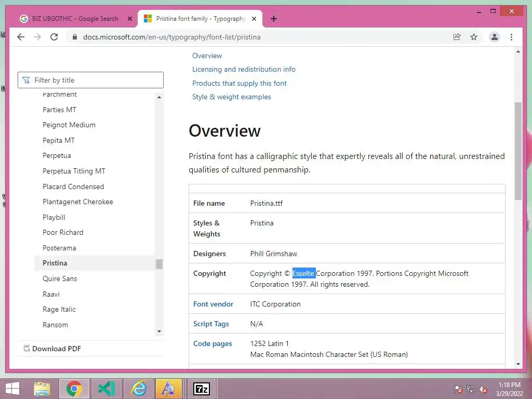Click ITC Corporation vendor value
The width and height of the screenshot is (532, 399).
coord(275,304)
